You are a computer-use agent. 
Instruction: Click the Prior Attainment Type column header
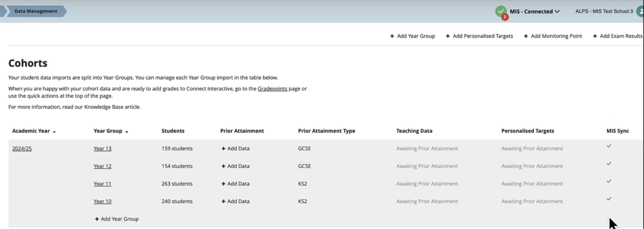tap(327, 131)
